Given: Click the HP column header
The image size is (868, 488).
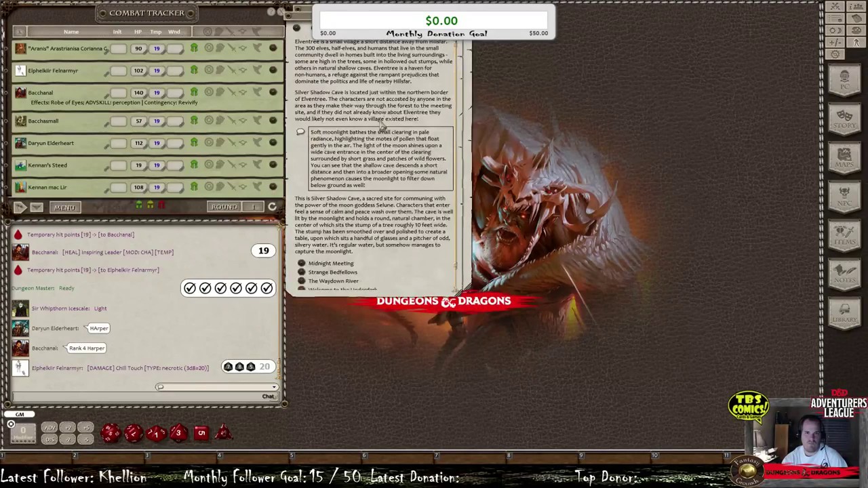Looking at the screenshot, I should [138, 32].
